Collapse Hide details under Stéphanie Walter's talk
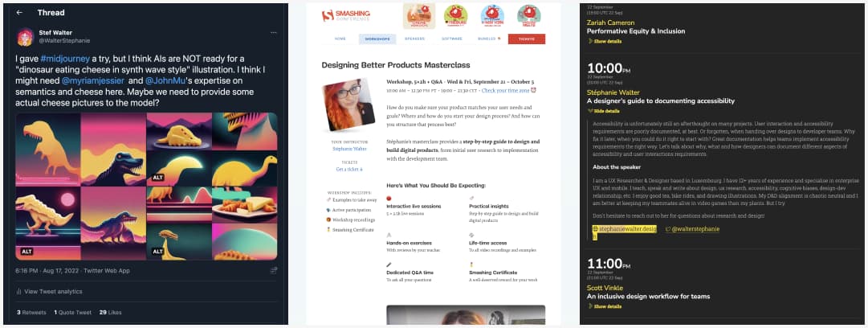 click(x=596, y=111)
